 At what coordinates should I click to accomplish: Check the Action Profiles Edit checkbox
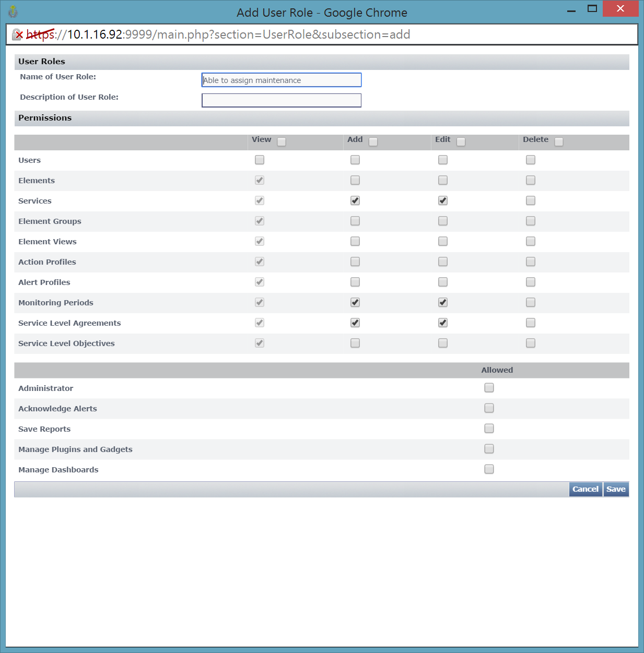pos(443,262)
